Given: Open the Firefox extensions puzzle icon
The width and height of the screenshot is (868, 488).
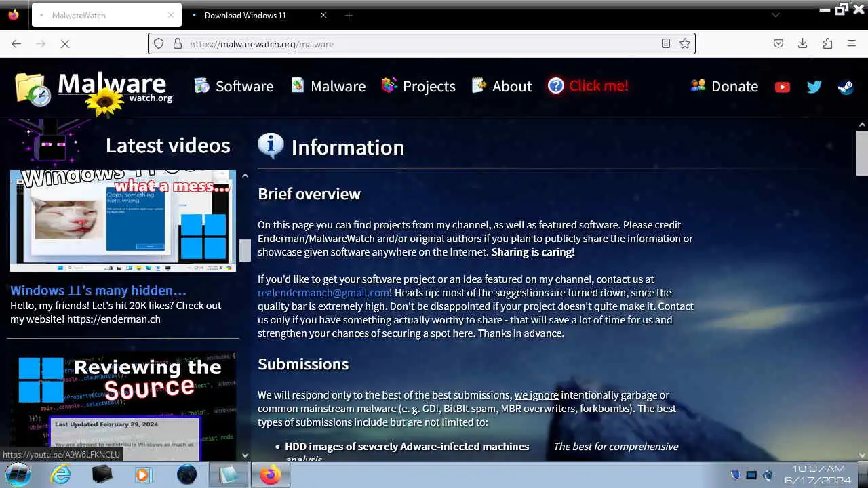Looking at the screenshot, I should point(827,43).
